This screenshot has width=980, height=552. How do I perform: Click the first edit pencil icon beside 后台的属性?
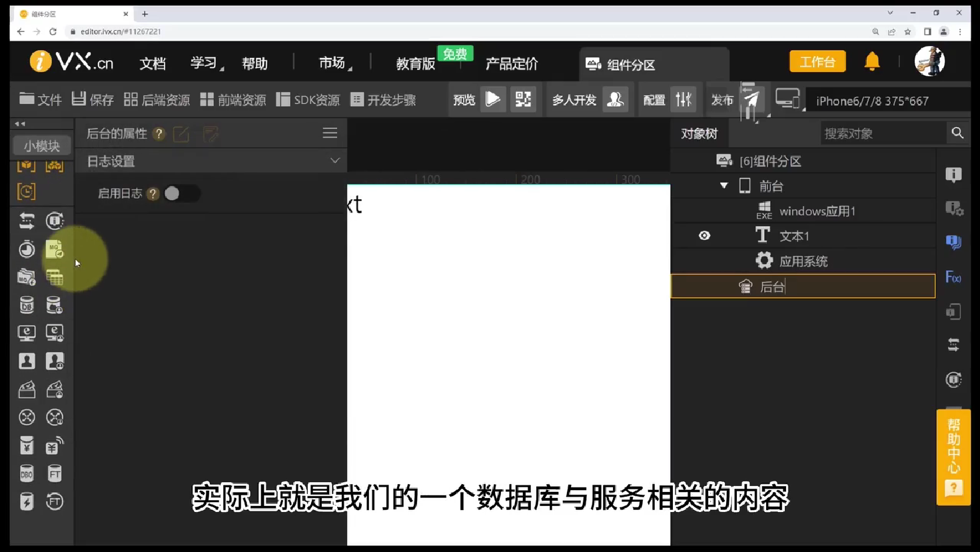(181, 134)
